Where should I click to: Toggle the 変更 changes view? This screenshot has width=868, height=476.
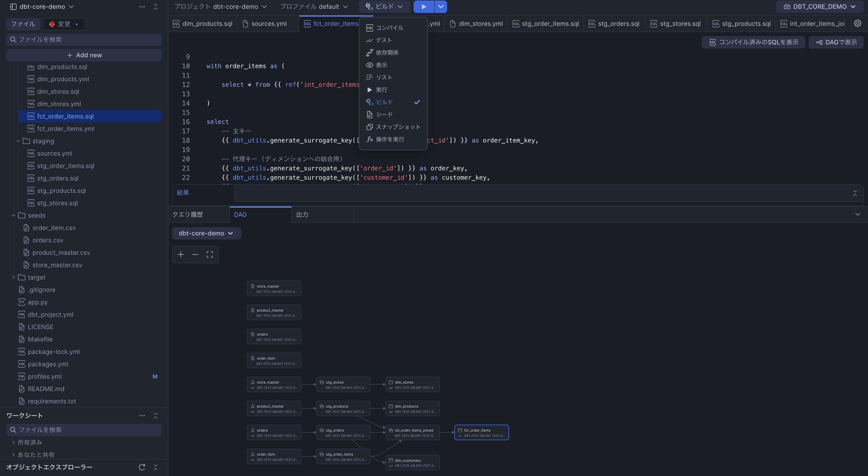(x=64, y=24)
